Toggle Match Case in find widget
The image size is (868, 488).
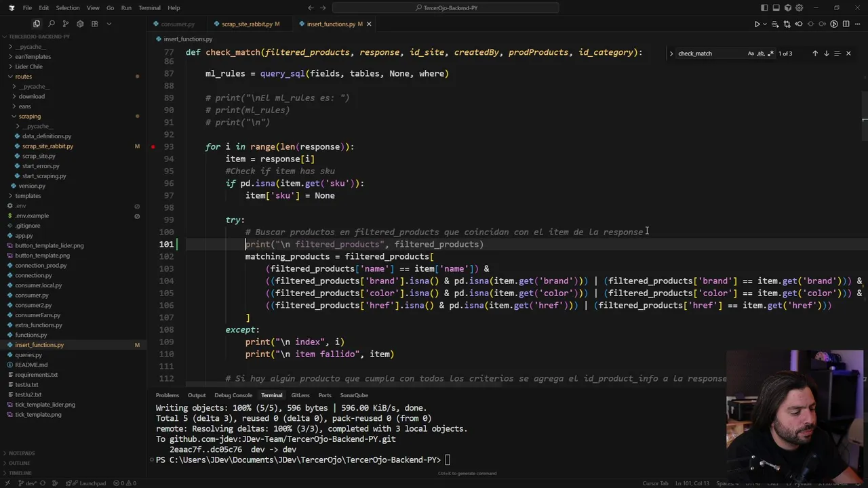point(751,54)
